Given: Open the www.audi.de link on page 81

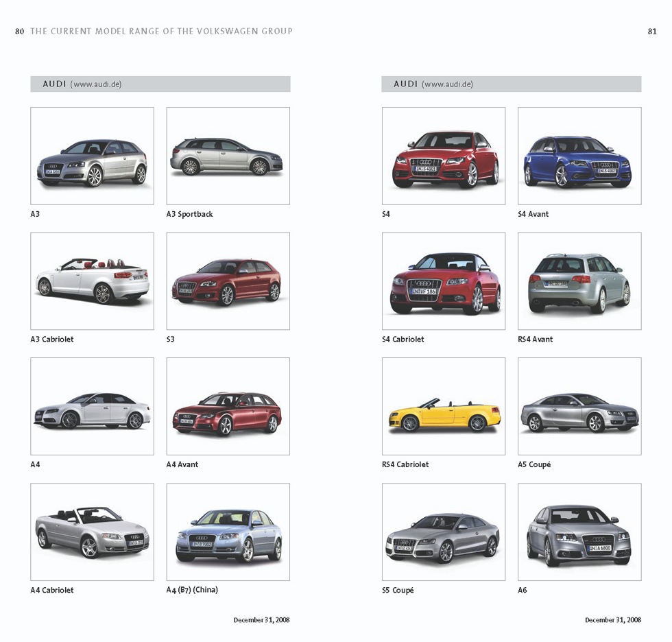Looking at the screenshot, I should 448,84.
